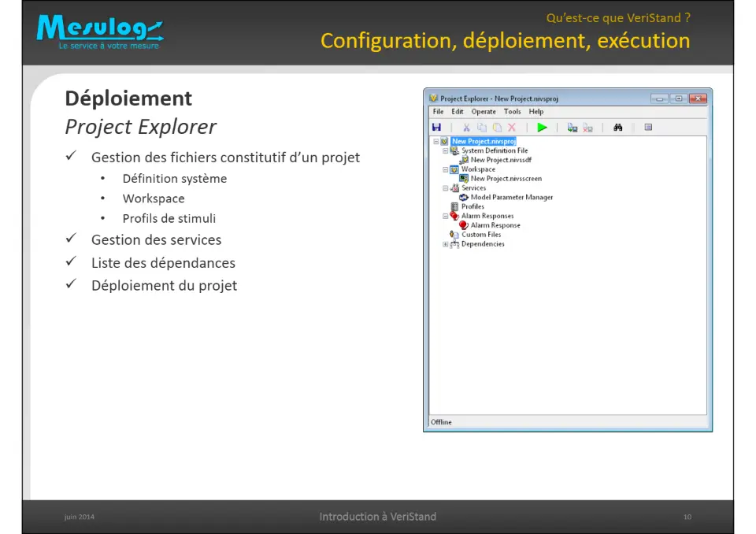Image resolution: width=756 pixels, height=534 pixels.
Task: Maximize the Project Explorer window
Action: click(x=678, y=98)
